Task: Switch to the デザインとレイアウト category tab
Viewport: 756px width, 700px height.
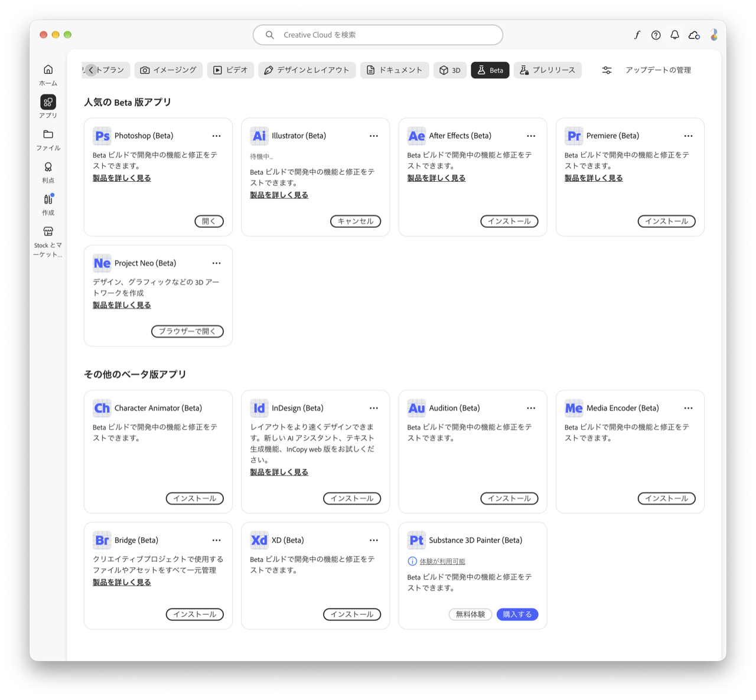Action: coord(307,70)
